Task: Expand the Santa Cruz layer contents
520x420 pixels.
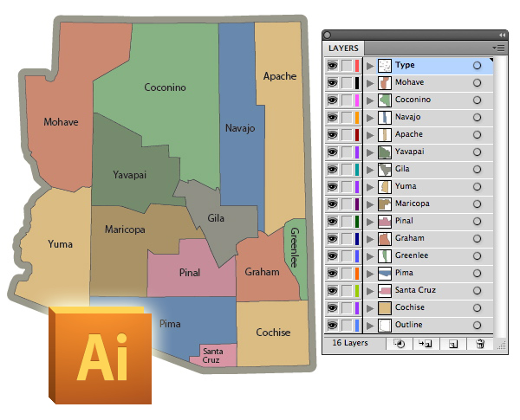Action: pyautogui.click(x=370, y=291)
